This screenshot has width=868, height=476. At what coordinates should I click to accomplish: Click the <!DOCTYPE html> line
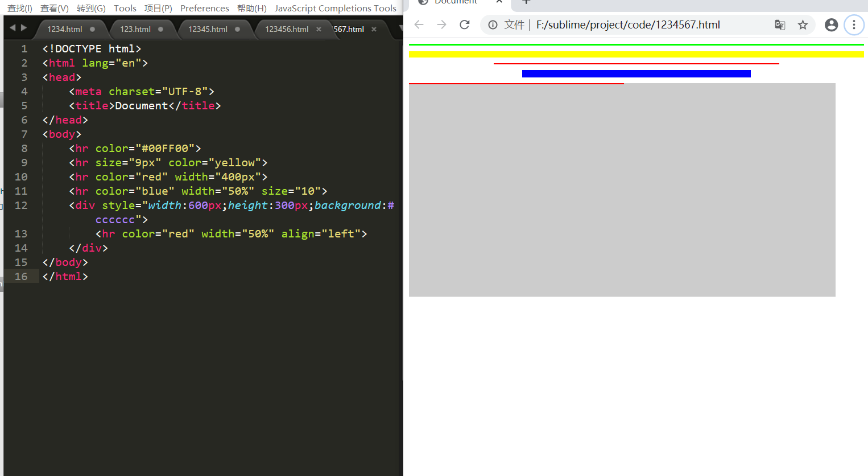click(92, 49)
